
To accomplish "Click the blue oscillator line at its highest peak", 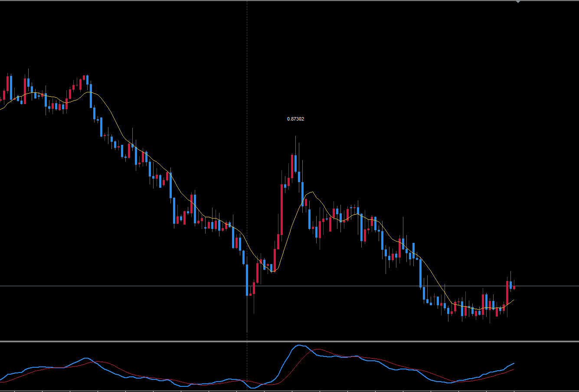I will tap(299, 346).
